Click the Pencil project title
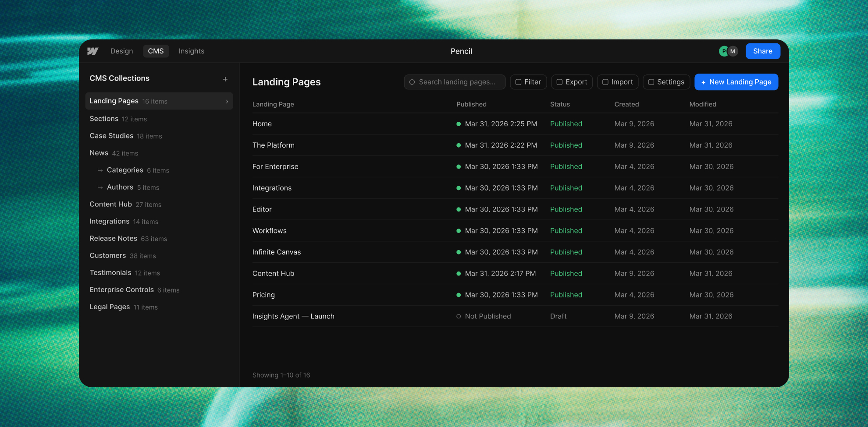This screenshot has height=427, width=868. (x=461, y=51)
